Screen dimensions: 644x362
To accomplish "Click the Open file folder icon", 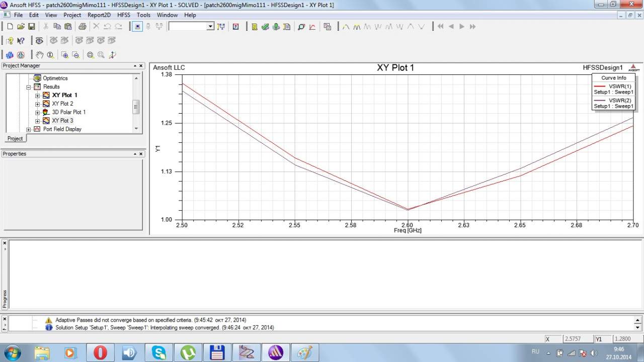I will tap(21, 27).
